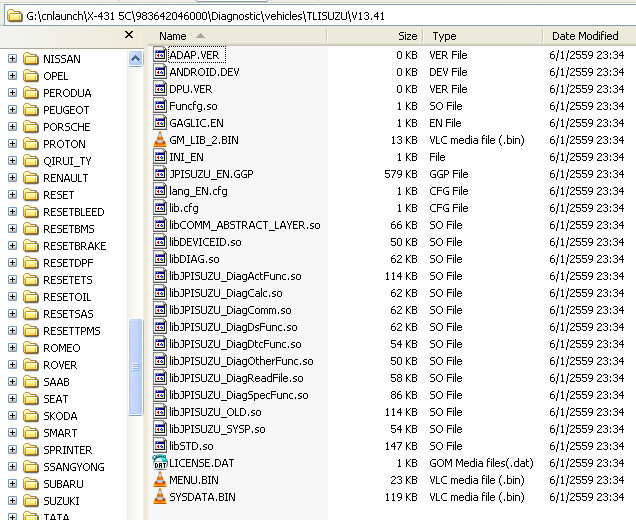Select the SKODA folder icon

click(x=30, y=416)
